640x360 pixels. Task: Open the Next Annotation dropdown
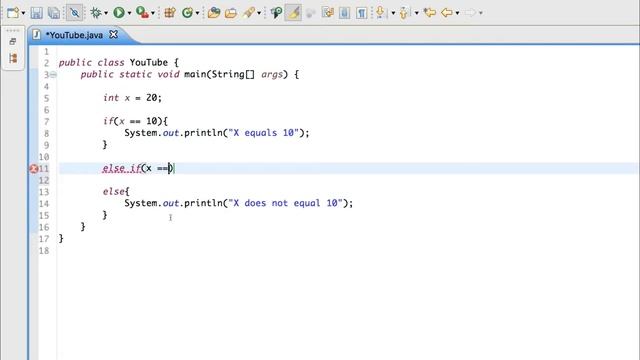393,13
